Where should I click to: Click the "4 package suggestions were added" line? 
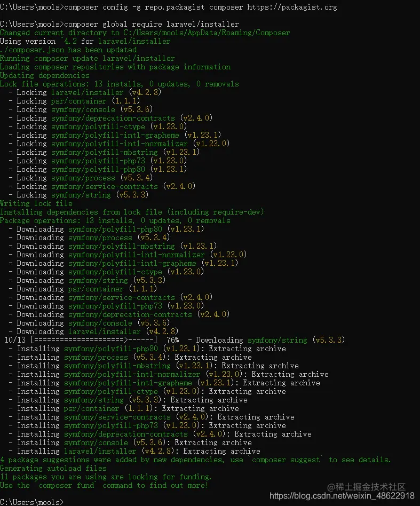point(195,460)
